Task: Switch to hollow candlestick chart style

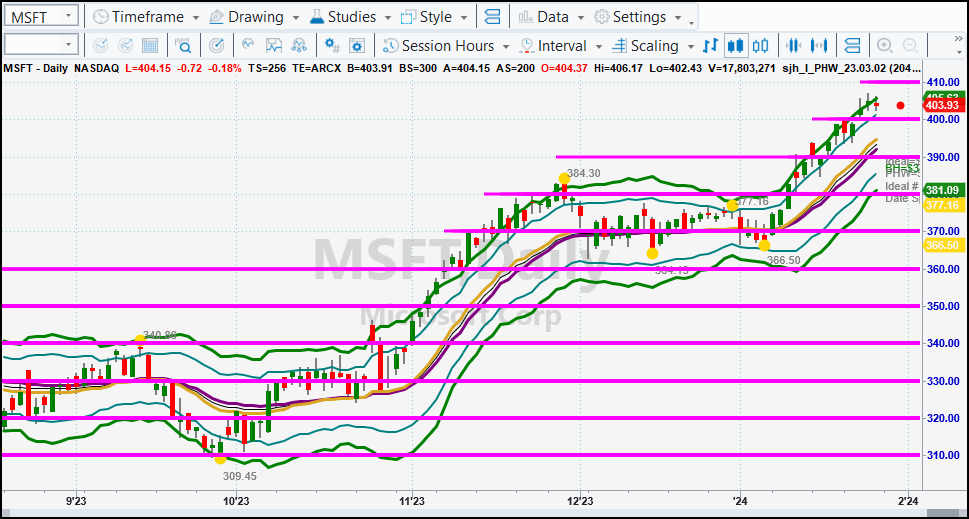Action: click(x=760, y=45)
